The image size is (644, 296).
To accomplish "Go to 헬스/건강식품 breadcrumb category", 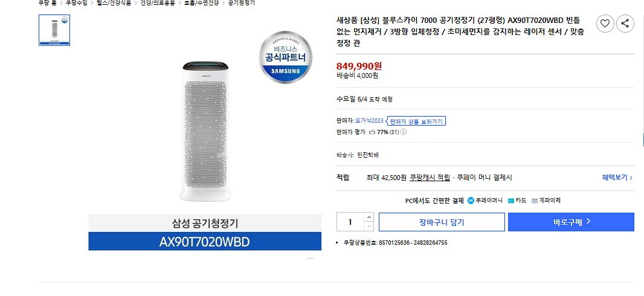I will 114,3.
